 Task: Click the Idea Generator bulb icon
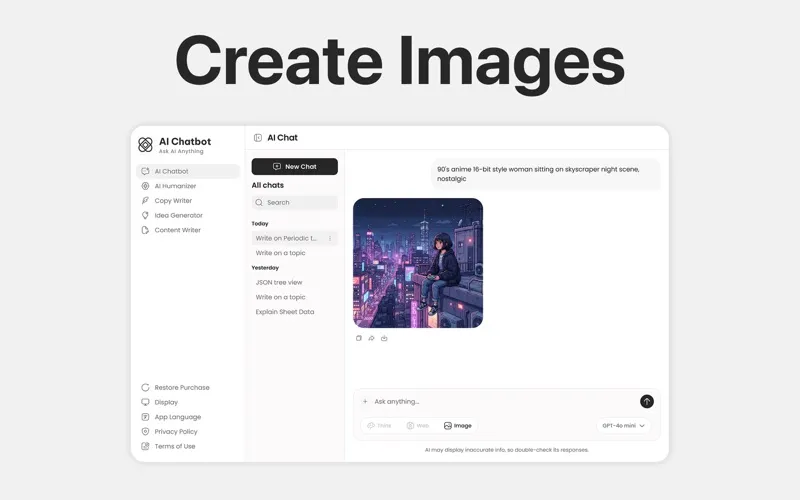(145, 215)
